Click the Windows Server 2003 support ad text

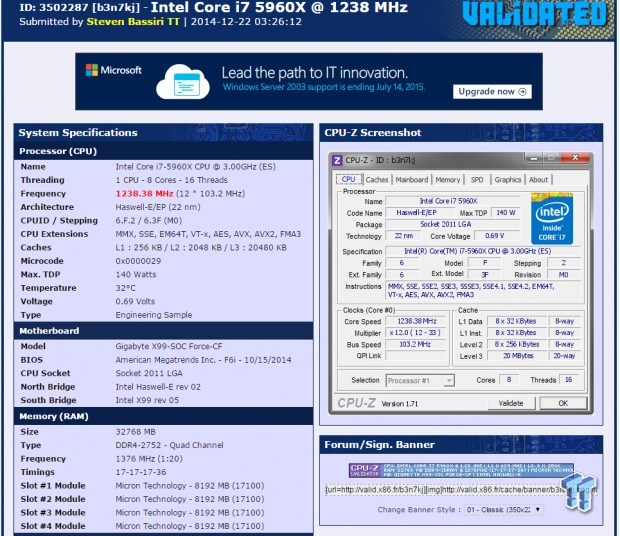[x=324, y=87]
